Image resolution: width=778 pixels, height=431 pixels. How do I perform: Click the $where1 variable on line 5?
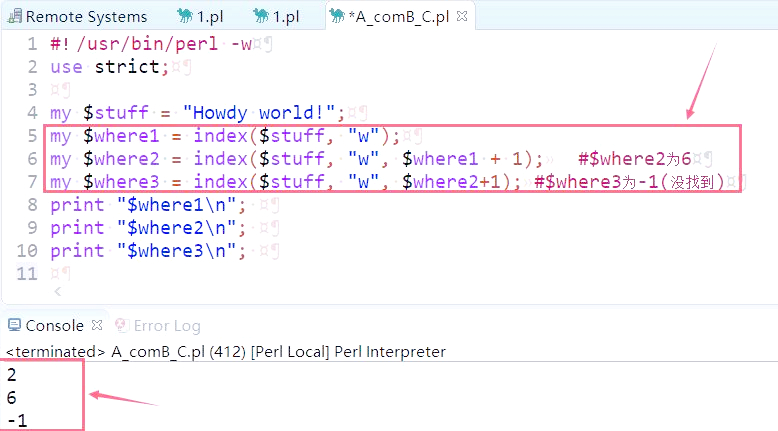121,135
